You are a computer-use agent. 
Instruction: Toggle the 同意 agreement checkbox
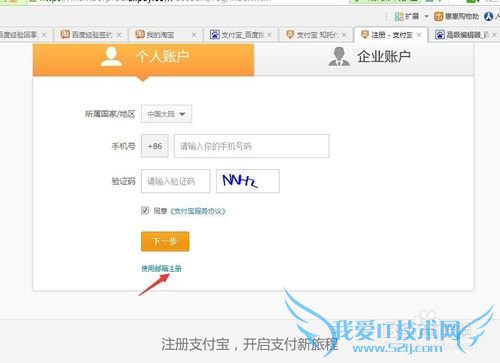point(145,210)
